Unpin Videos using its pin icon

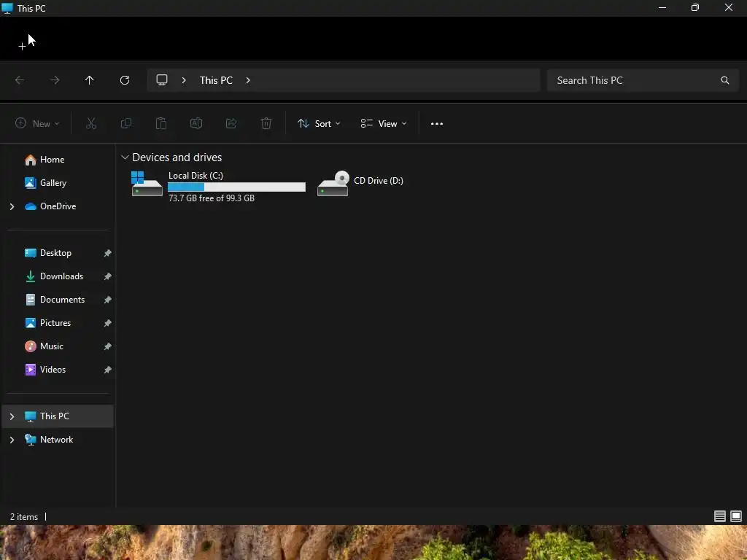(x=108, y=370)
